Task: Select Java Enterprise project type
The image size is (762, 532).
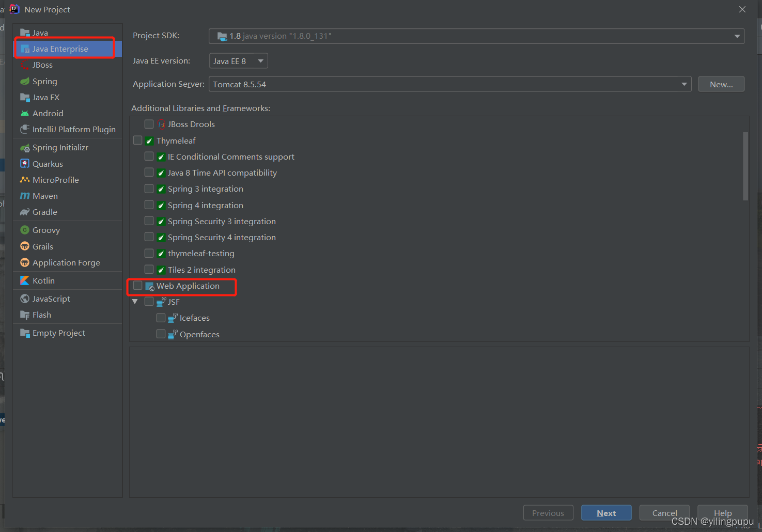Action: pos(67,49)
